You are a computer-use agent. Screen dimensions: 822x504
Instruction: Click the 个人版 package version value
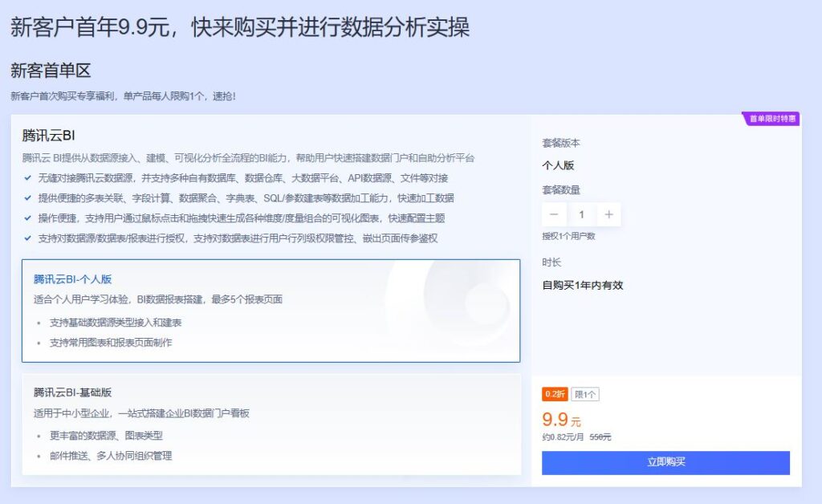pos(558,165)
